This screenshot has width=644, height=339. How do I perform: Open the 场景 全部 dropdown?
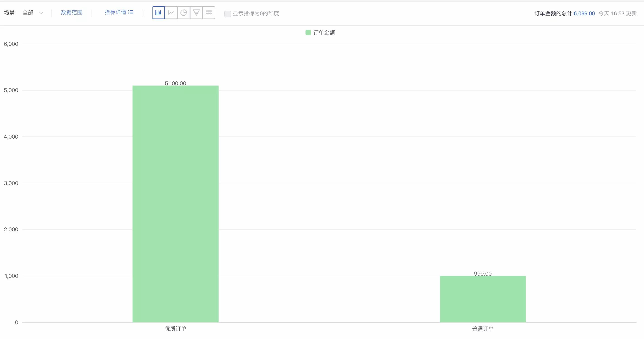point(33,13)
